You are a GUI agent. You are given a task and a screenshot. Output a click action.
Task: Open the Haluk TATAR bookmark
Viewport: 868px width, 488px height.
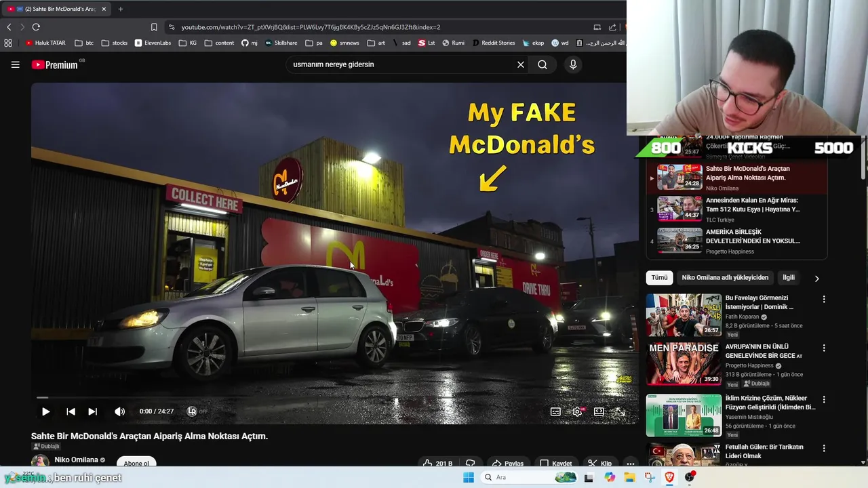coord(45,43)
